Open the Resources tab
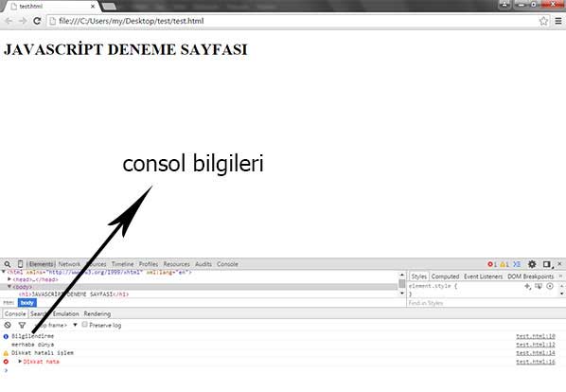 point(176,264)
